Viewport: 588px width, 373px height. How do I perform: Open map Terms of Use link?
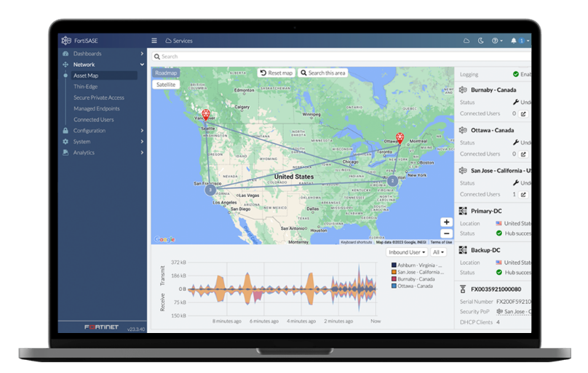[x=441, y=242]
